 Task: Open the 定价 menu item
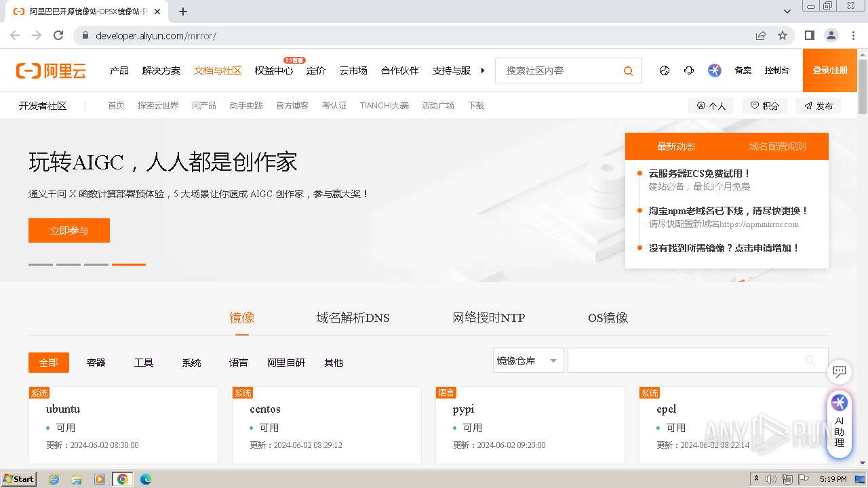316,70
